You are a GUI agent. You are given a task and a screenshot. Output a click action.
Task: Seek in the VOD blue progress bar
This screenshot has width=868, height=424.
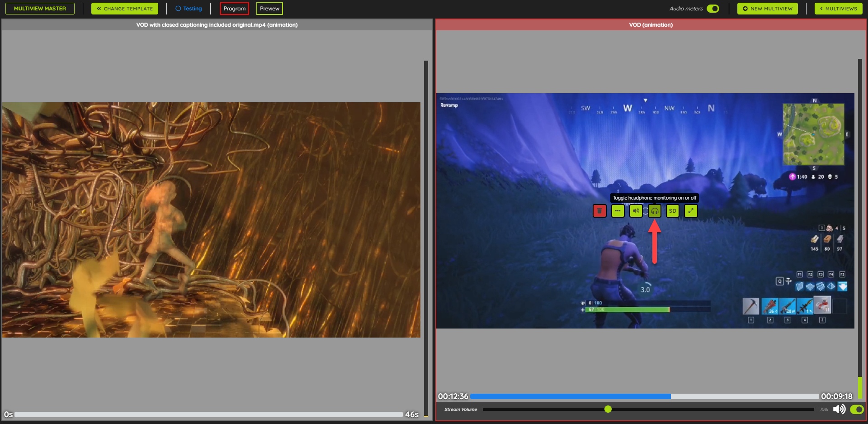coord(645,396)
